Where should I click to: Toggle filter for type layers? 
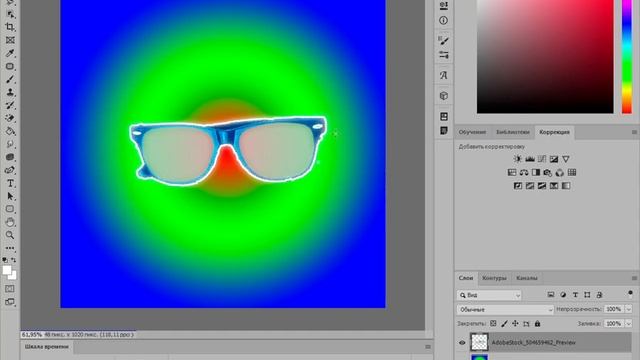click(x=575, y=295)
